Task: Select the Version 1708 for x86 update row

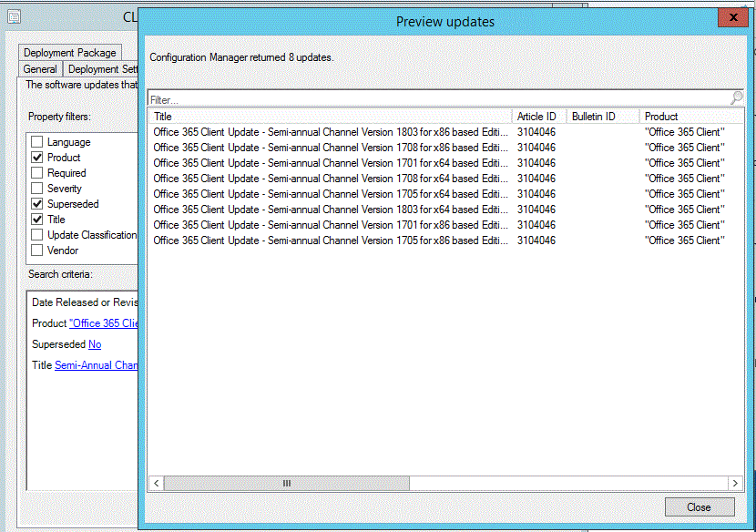Action: point(446,147)
